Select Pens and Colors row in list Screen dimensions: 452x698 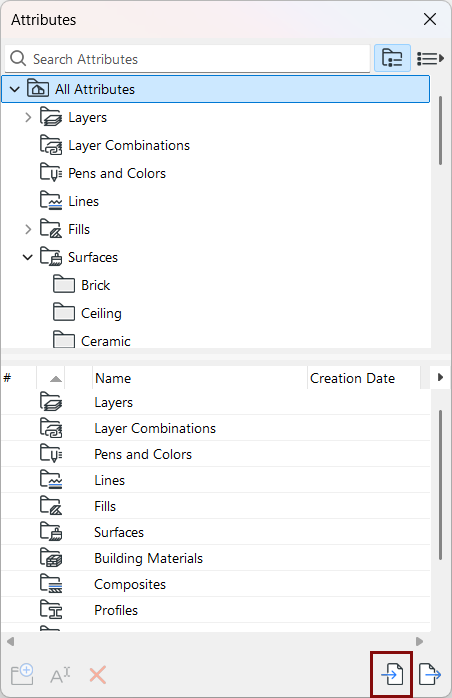point(216,454)
